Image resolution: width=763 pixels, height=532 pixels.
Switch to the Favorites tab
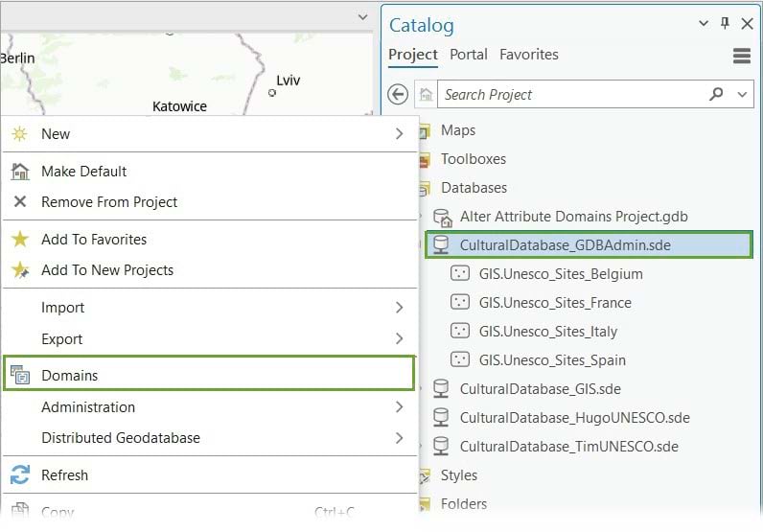click(529, 55)
